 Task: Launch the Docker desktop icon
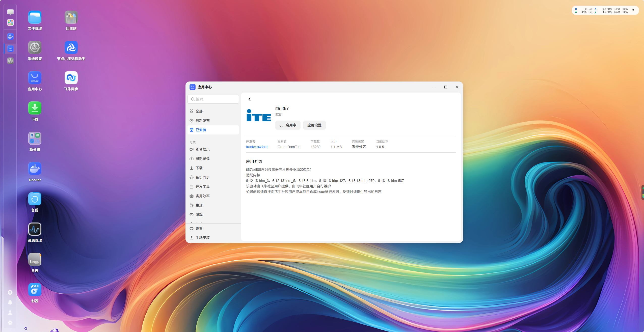pyautogui.click(x=35, y=169)
